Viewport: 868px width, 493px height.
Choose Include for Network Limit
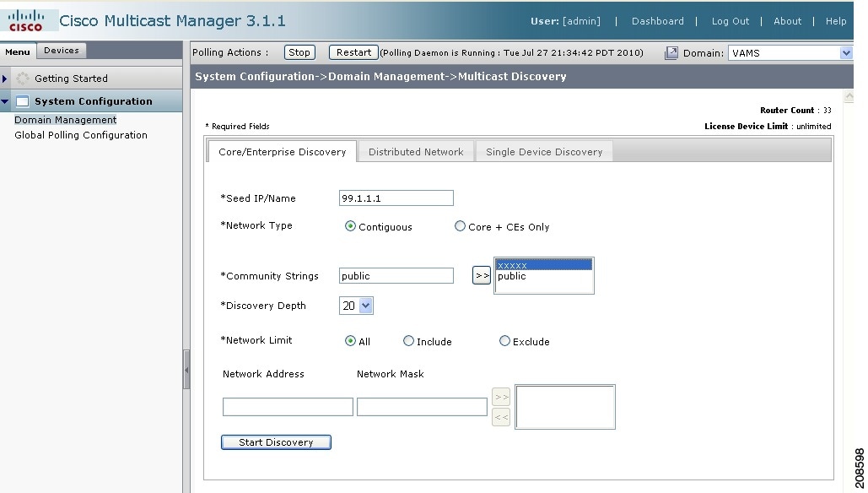coord(408,341)
